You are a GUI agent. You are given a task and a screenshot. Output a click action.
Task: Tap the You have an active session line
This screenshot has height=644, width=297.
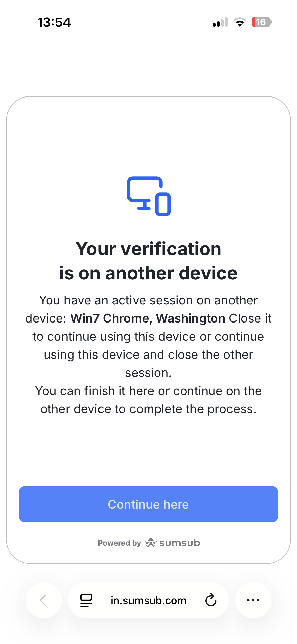tap(148, 300)
